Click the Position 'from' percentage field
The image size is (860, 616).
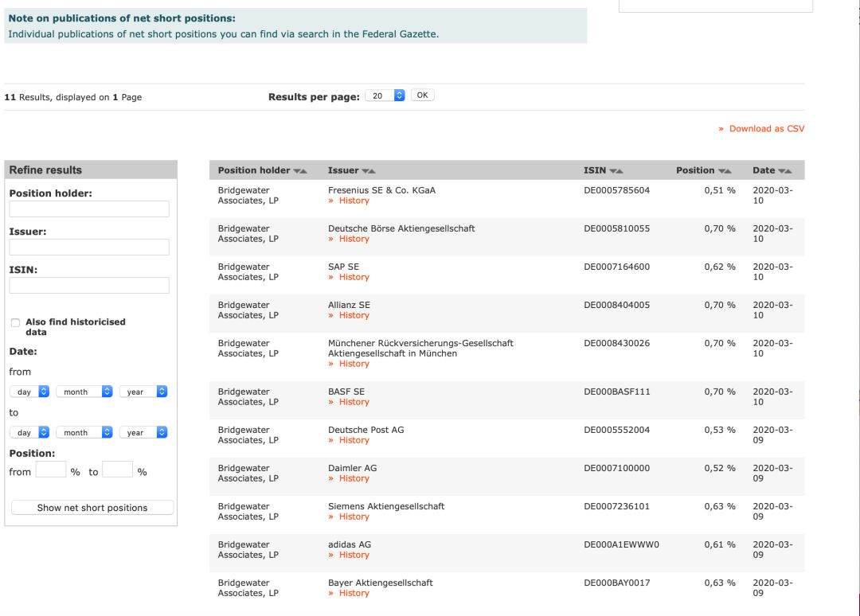click(x=51, y=471)
